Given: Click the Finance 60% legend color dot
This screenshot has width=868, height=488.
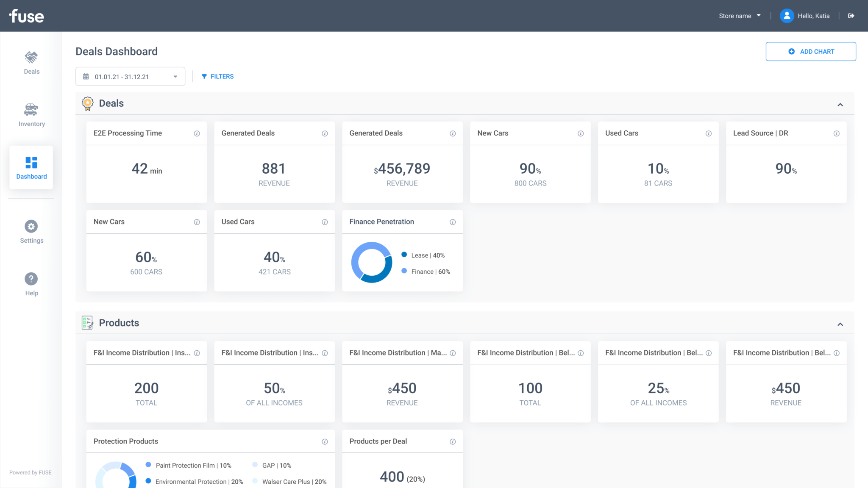Looking at the screenshot, I should point(404,271).
